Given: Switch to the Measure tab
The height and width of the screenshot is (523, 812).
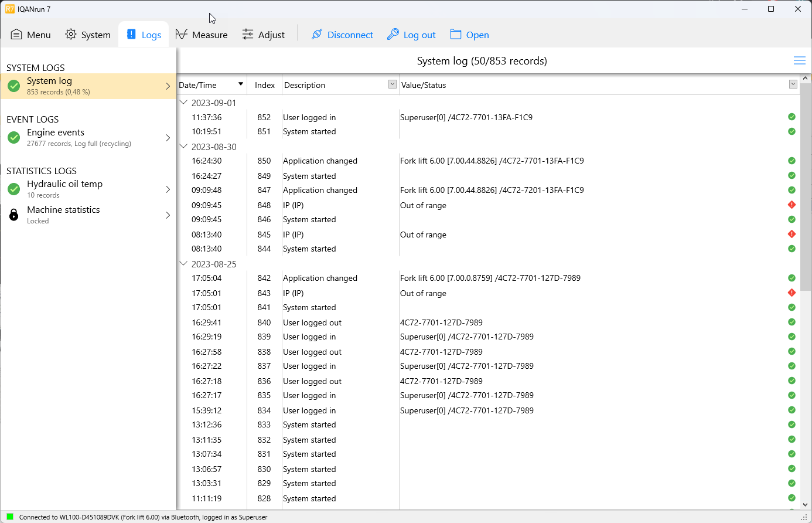Looking at the screenshot, I should point(202,35).
